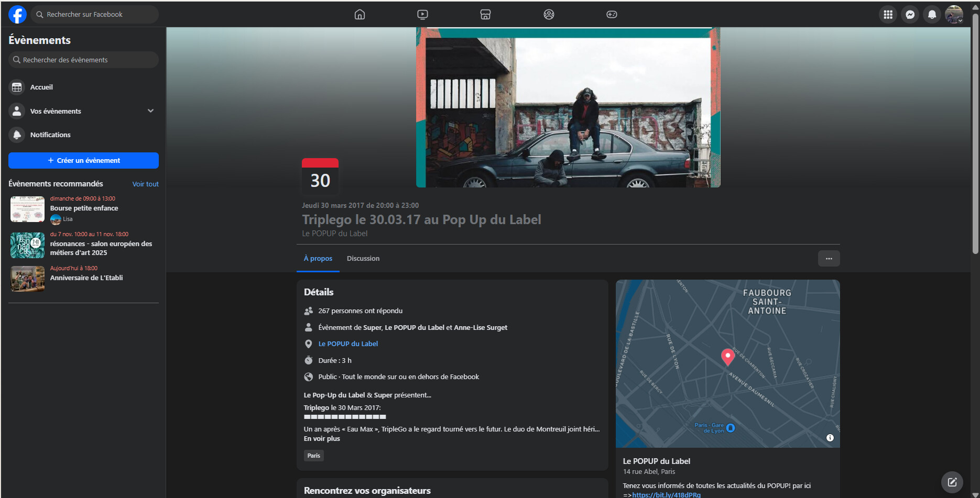This screenshot has width=980, height=498.
Task: Open the three-dots event options menu
Action: tap(829, 259)
